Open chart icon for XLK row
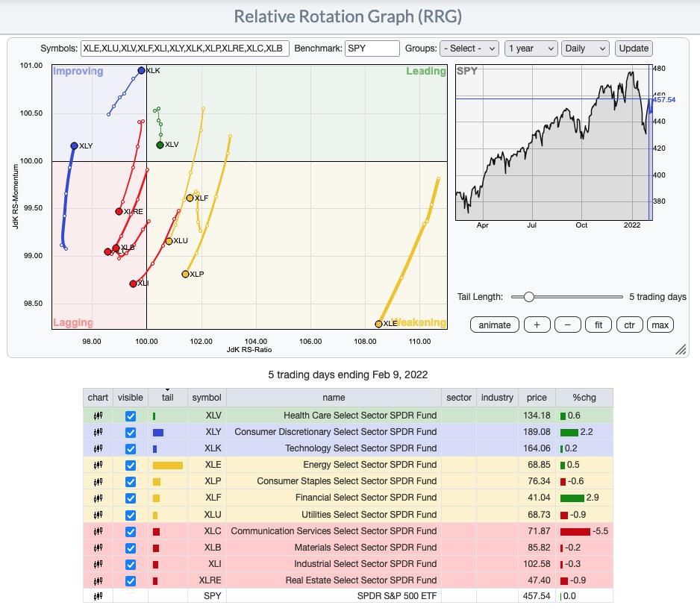Image resolution: width=700 pixels, height=611 pixels. [99, 448]
